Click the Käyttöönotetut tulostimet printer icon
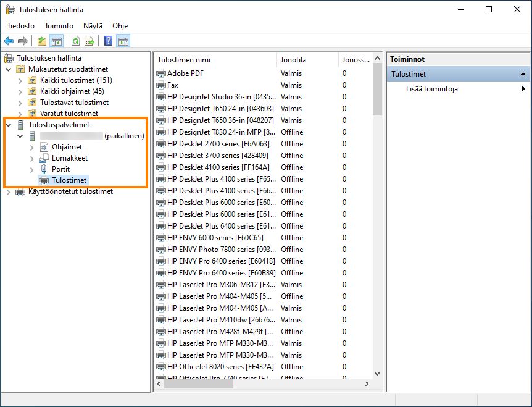This screenshot has width=532, height=407. coord(20,192)
